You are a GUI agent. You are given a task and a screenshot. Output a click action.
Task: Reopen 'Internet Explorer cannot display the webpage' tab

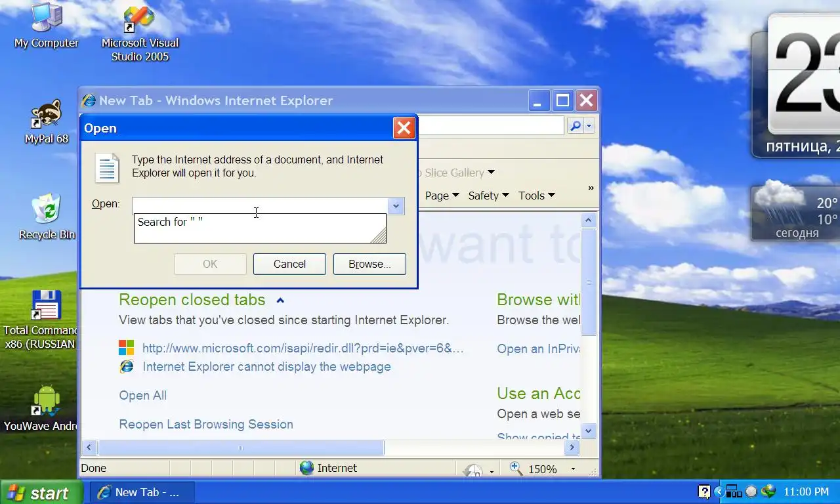(x=266, y=367)
